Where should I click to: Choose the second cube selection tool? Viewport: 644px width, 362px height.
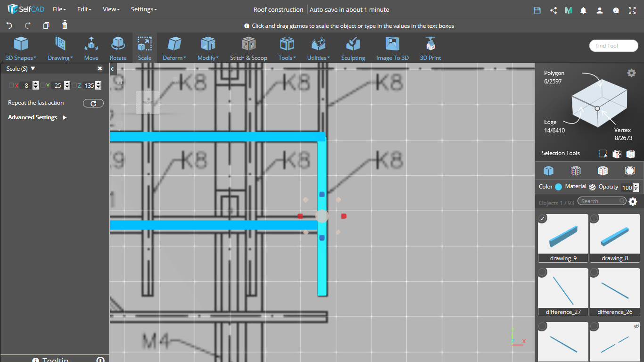click(617, 154)
